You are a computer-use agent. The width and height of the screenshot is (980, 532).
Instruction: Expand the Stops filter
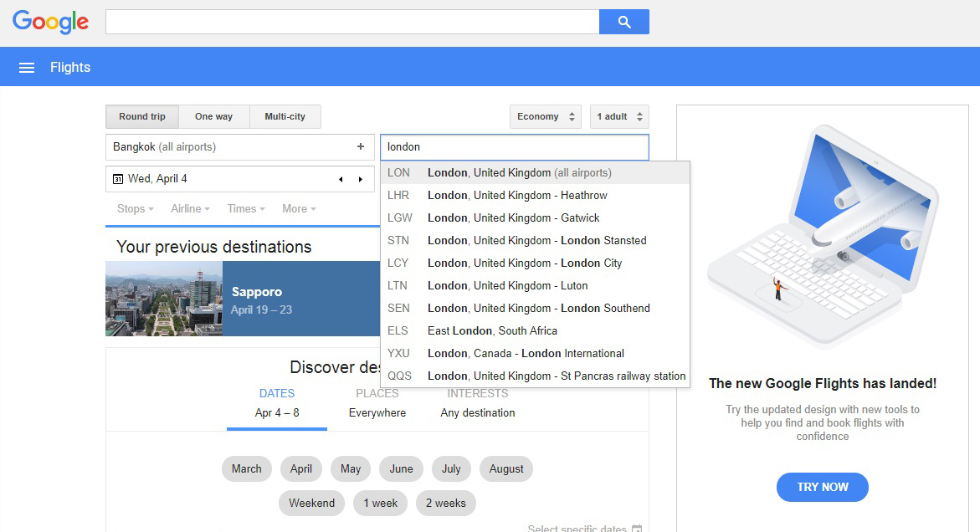click(135, 208)
